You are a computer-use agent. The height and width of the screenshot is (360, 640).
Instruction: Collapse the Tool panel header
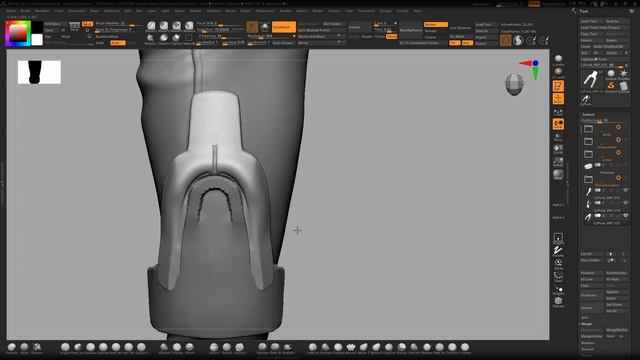point(584,11)
